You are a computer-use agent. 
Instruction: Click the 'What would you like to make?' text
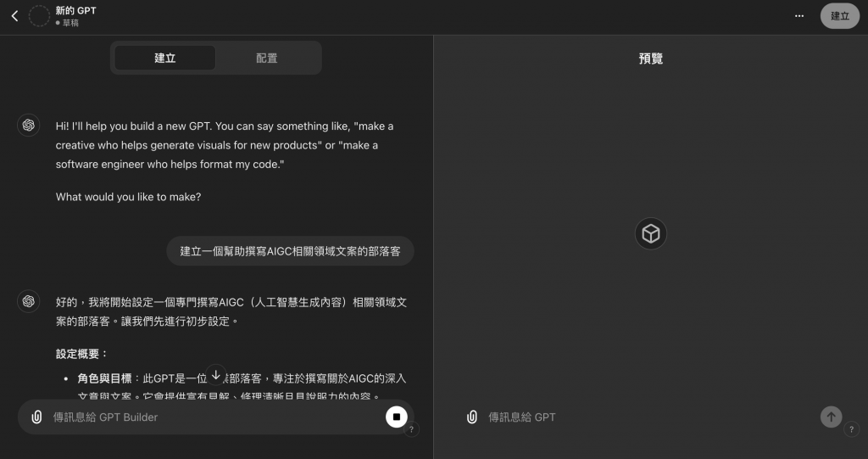[129, 197]
